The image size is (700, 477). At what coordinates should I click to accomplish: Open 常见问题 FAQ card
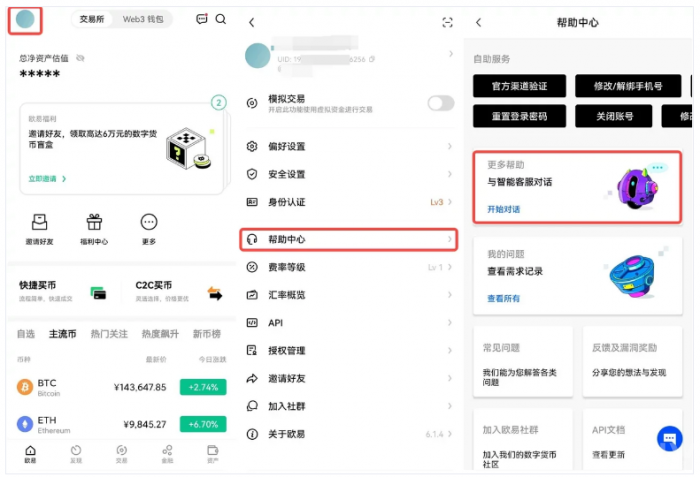523,362
